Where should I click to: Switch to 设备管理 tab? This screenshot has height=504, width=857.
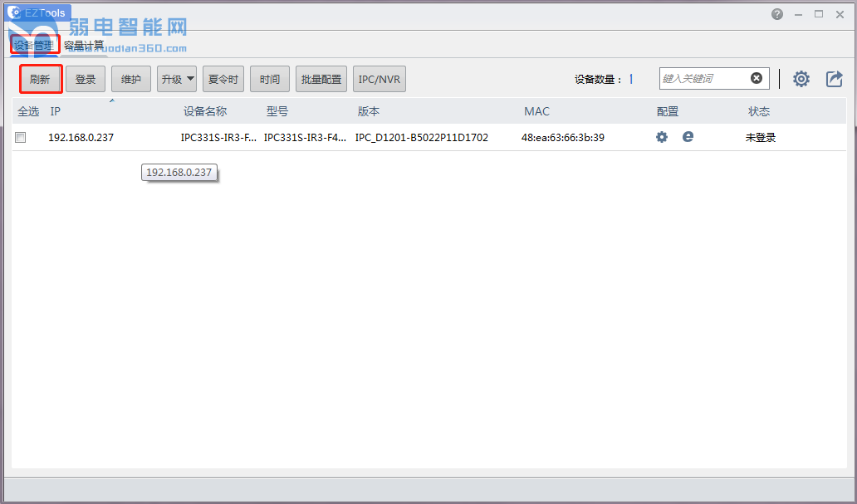(x=34, y=45)
